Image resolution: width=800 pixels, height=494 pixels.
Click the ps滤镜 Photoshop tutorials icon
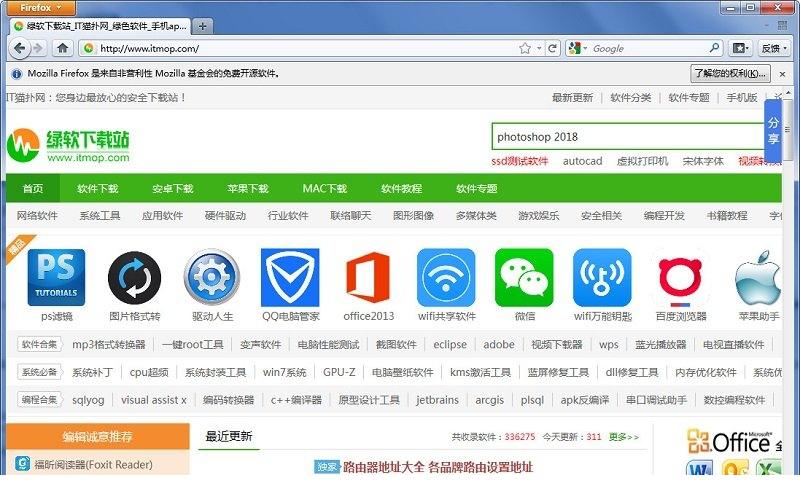pos(56,277)
